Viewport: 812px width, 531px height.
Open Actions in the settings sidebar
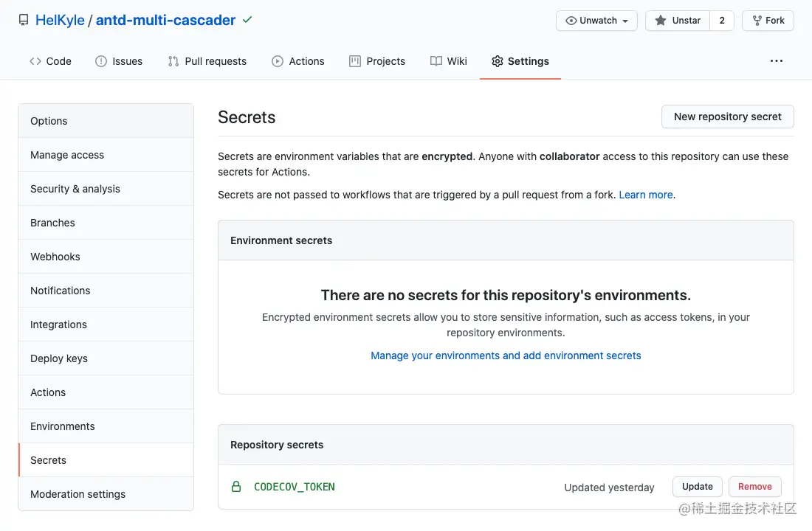tap(106, 392)
